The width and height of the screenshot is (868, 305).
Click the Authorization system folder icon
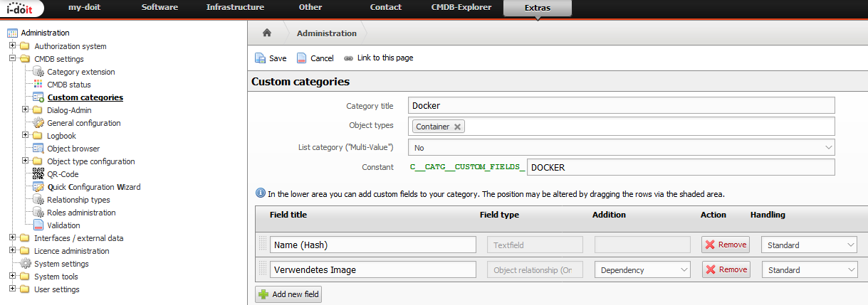click(25, 46)
